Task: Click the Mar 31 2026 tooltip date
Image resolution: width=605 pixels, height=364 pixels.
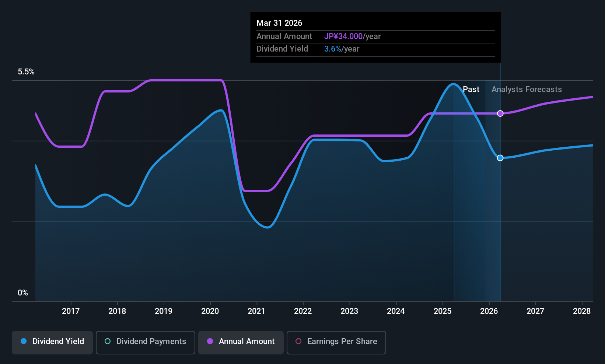Action: tap(279, 23)
